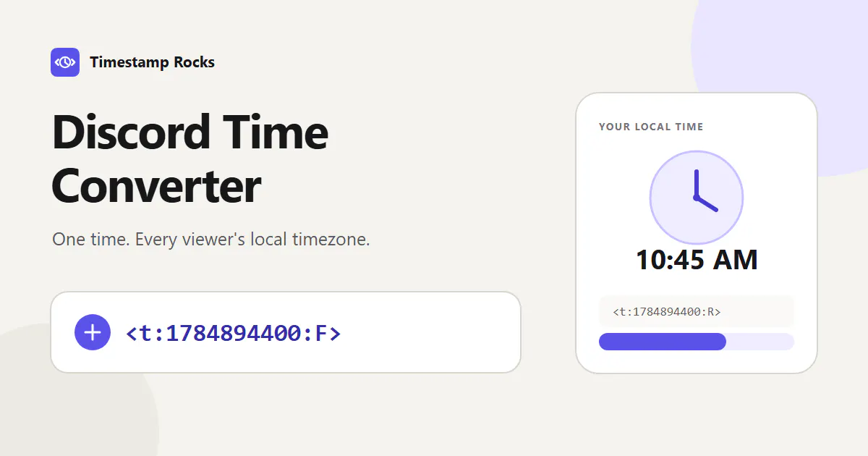Image resolution: width=868 pixels, height=456 pixels.
Task: Click the filled purple portion of progress bar
Action: [x=663, y=342]
